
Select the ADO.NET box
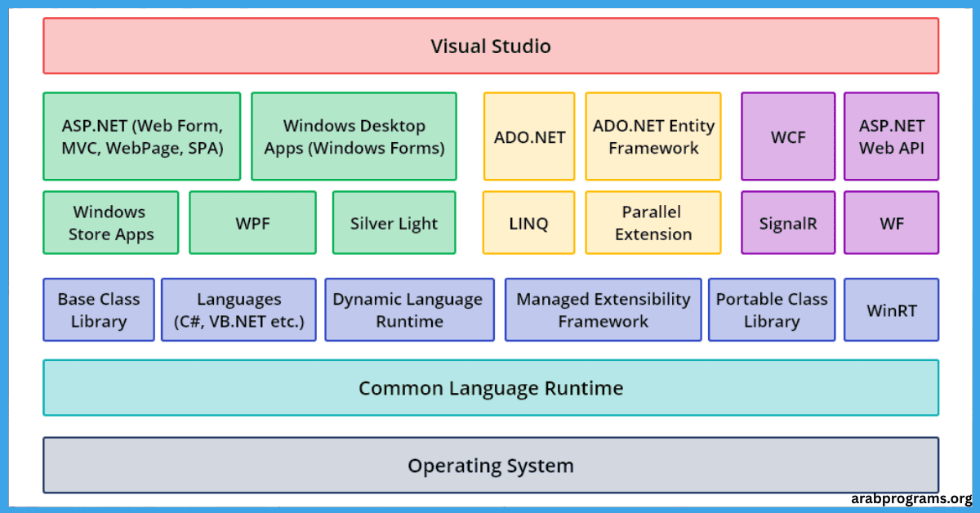(x=529, y=136)
